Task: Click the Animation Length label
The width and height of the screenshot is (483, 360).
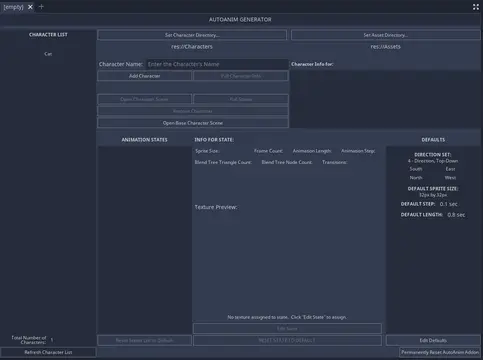Action: [x=312, y=151]
